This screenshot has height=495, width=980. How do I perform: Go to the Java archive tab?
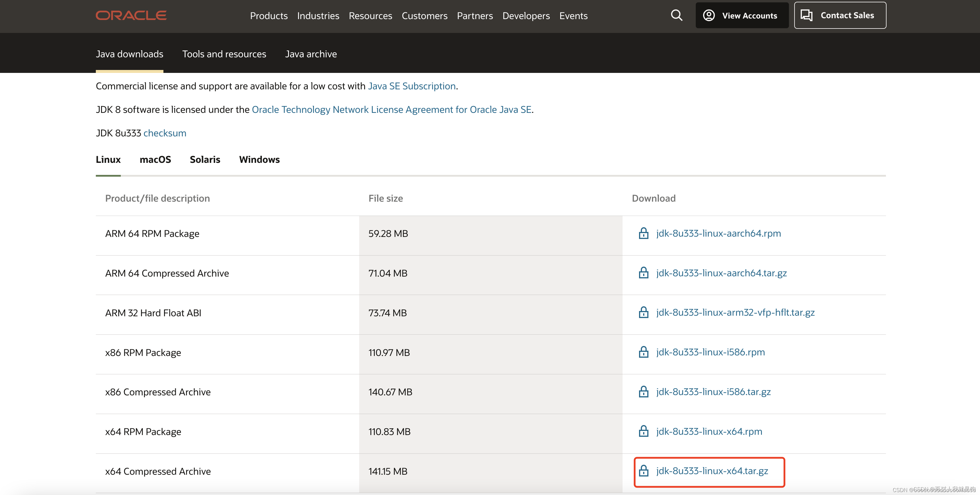tap(311, 54)
